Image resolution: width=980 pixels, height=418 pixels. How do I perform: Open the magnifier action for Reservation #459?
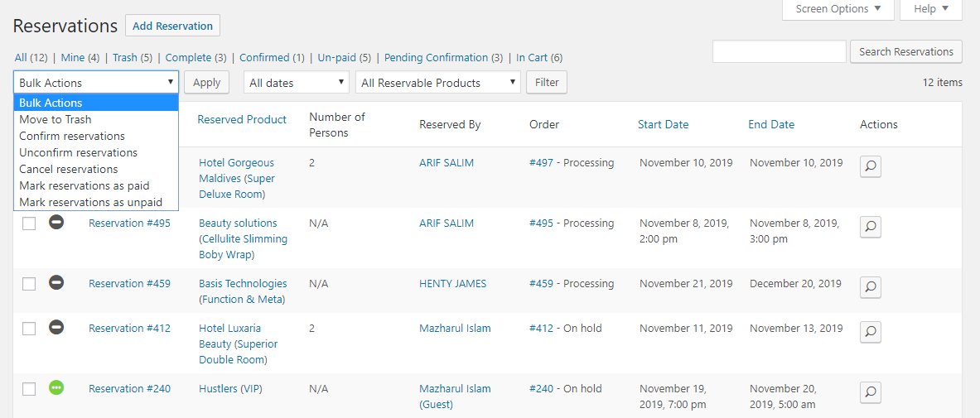[x=870, y=287]
